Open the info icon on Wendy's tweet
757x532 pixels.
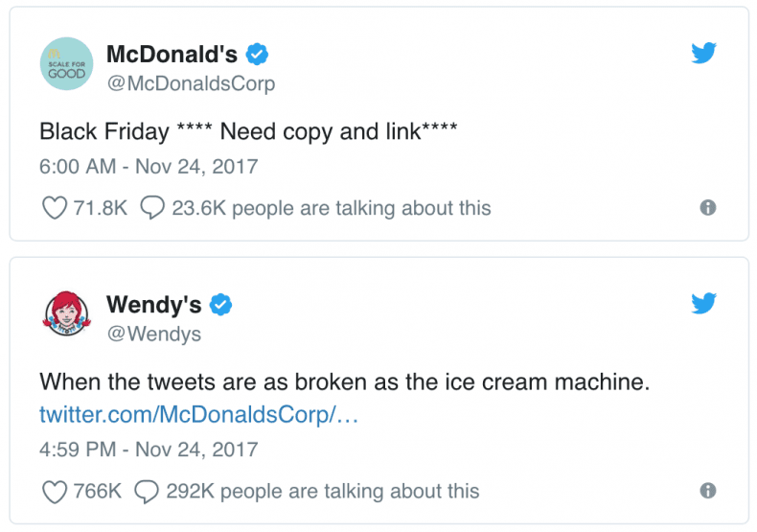(x=708, y=491)
